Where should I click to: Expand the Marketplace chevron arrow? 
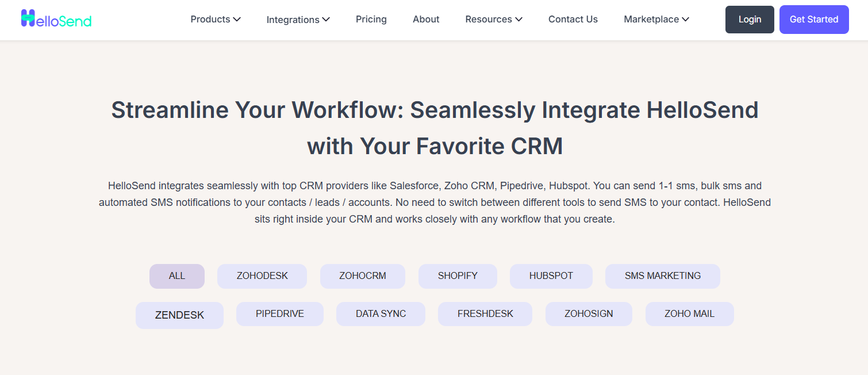(685, 20)
